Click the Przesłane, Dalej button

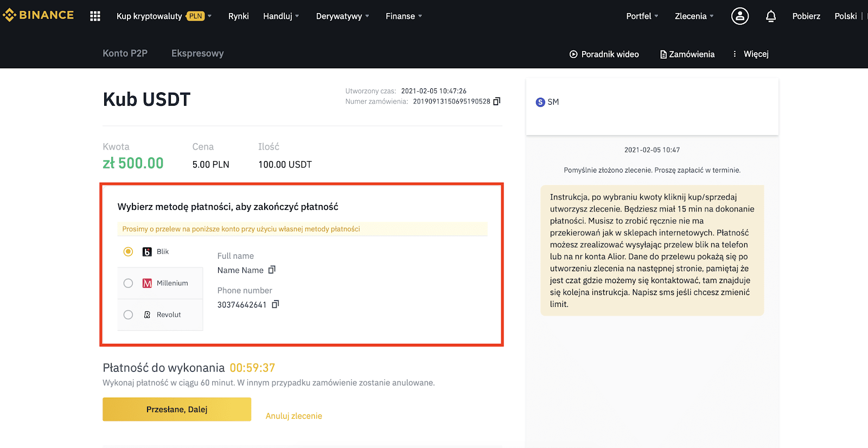click(177, 409)
